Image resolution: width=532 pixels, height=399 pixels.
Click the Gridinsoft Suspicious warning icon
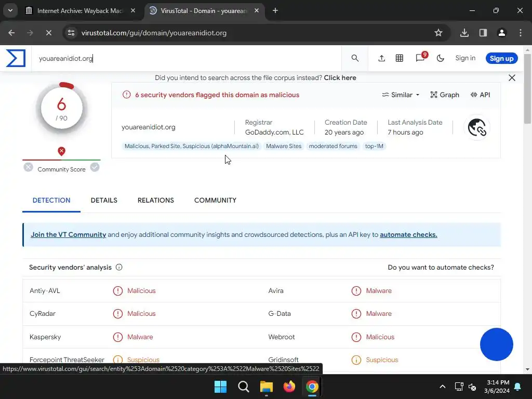[x=356, y=360]
